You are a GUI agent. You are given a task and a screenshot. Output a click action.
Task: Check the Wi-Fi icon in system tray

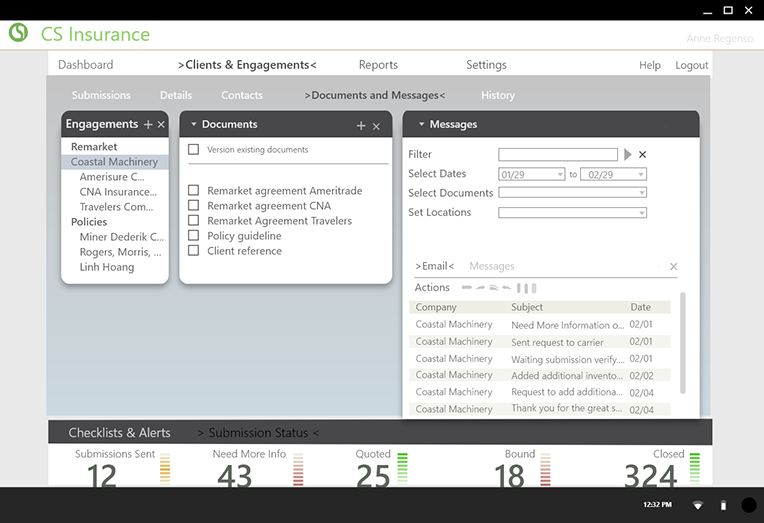point(697,505)
